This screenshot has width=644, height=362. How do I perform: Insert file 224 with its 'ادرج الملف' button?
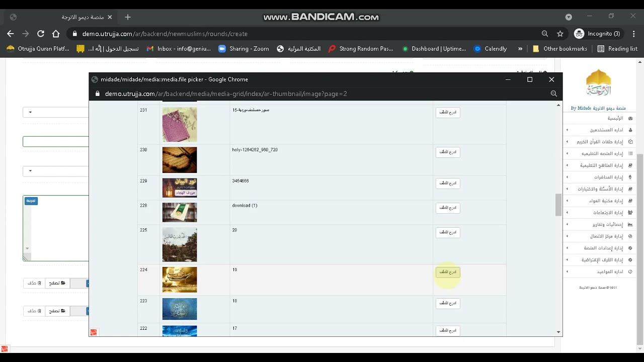tap(448, 272)
